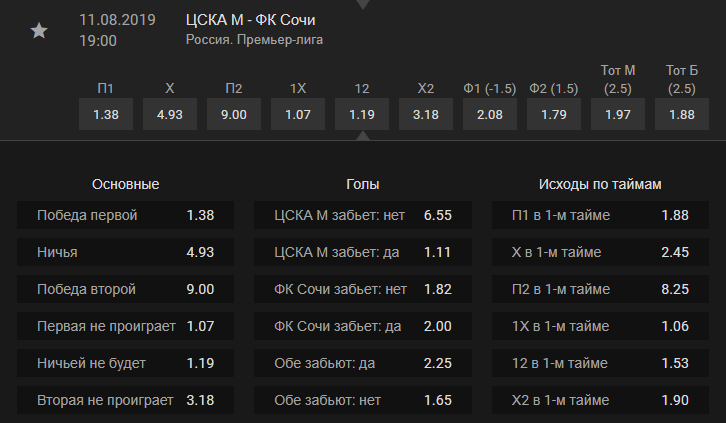This screenshot has width=726, height=423.
Task: Bet on Ничья row at 4.93
Action: coord(125,252)
